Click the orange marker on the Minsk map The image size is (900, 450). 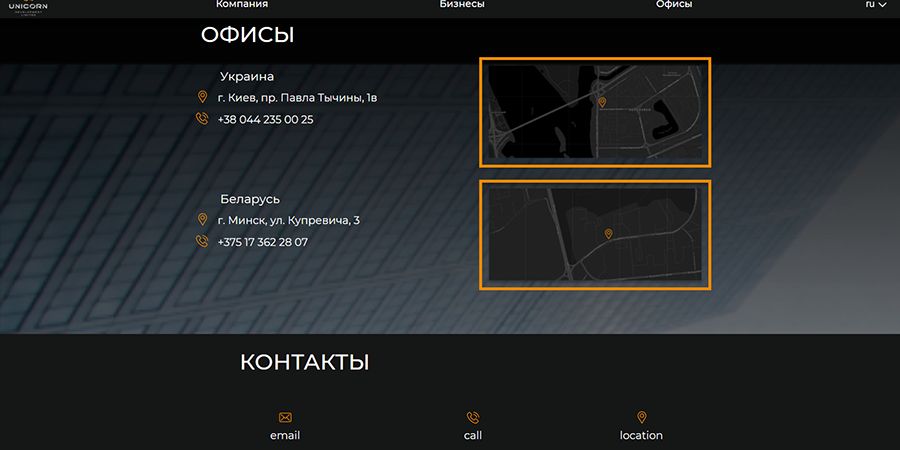pyautogui.click(x=608, y=233)
